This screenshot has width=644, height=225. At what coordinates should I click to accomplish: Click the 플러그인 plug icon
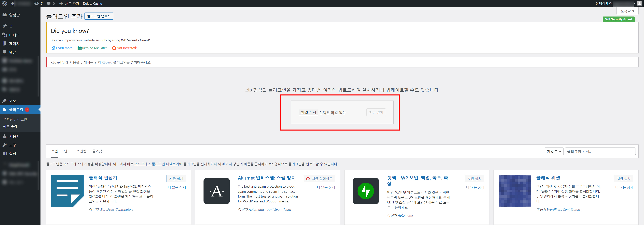point(5,109)
